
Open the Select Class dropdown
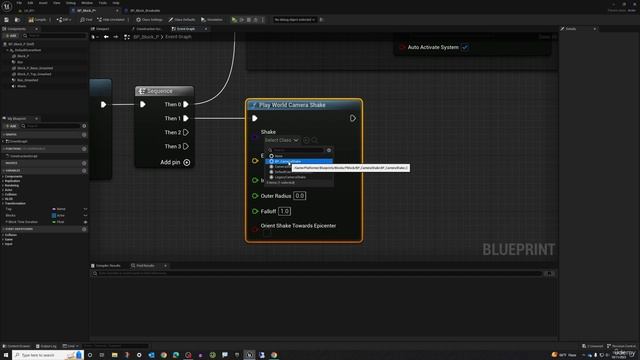[282, 140]
